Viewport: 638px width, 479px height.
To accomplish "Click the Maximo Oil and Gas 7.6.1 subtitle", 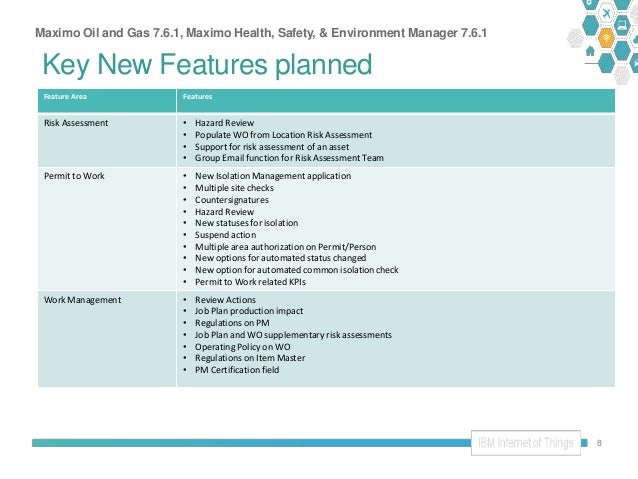I will click(x=261, y=33).
